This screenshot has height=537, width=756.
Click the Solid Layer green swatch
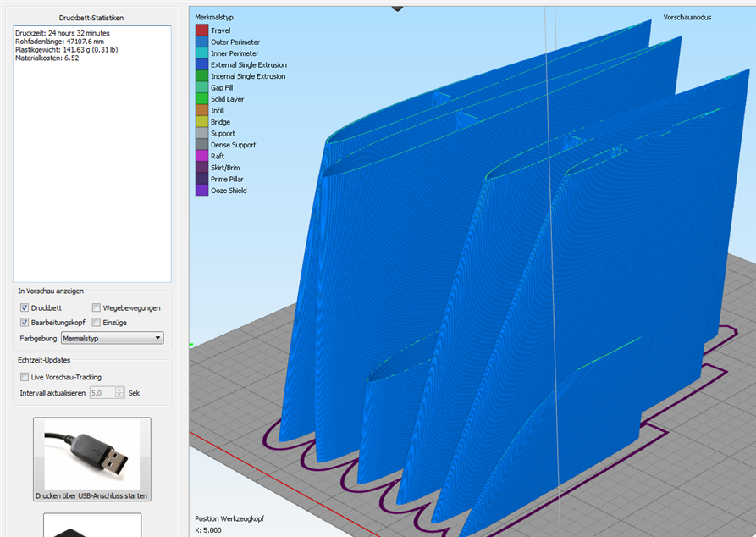[201, 99]
